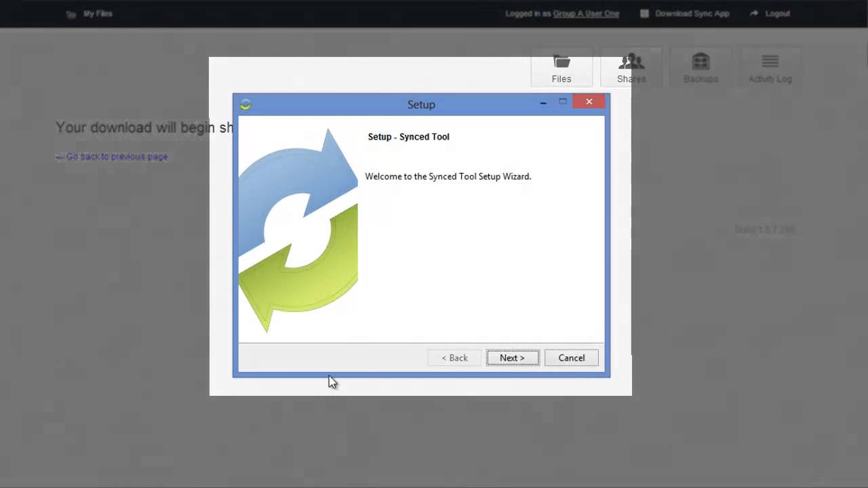Click Download Sync App in top bar
Viewport: 868px width, 488px height.
point(692,14)
